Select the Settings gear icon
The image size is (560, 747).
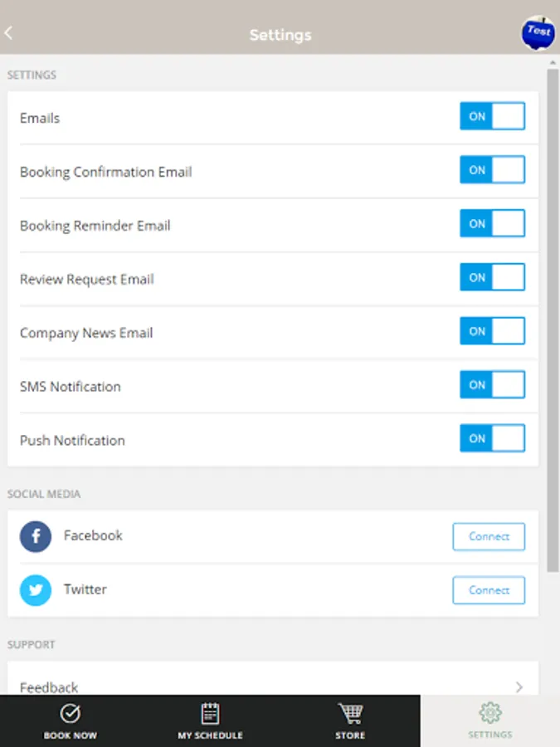[489, 714]
